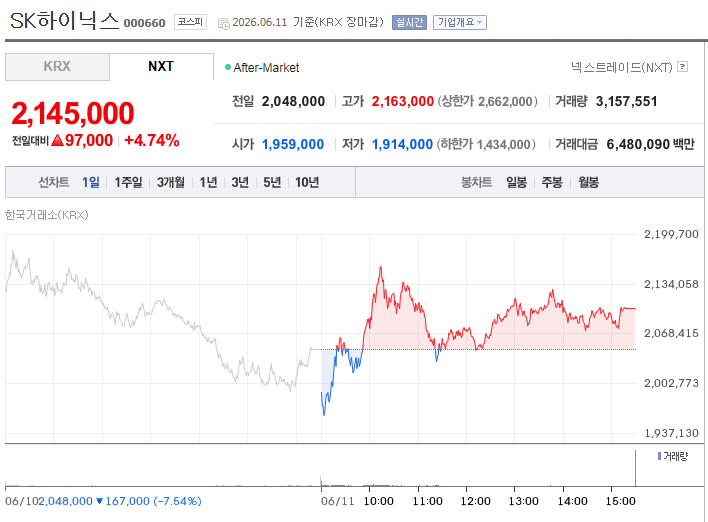This screenshot has width=708, height=522.
Task: Click the red price peak on intraday chart
Action: pyautogui.click(x=381, y=269)
